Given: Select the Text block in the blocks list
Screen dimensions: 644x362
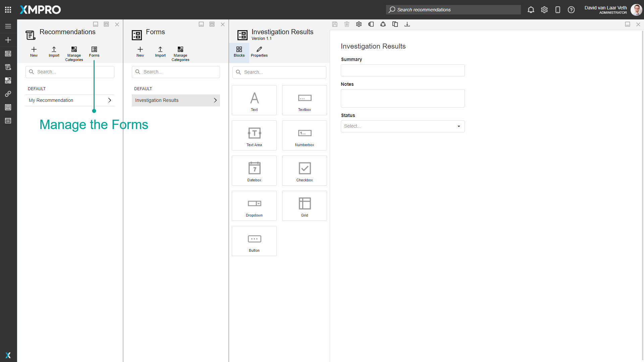Looking at the screenshot, I should [x=254, y=100].
